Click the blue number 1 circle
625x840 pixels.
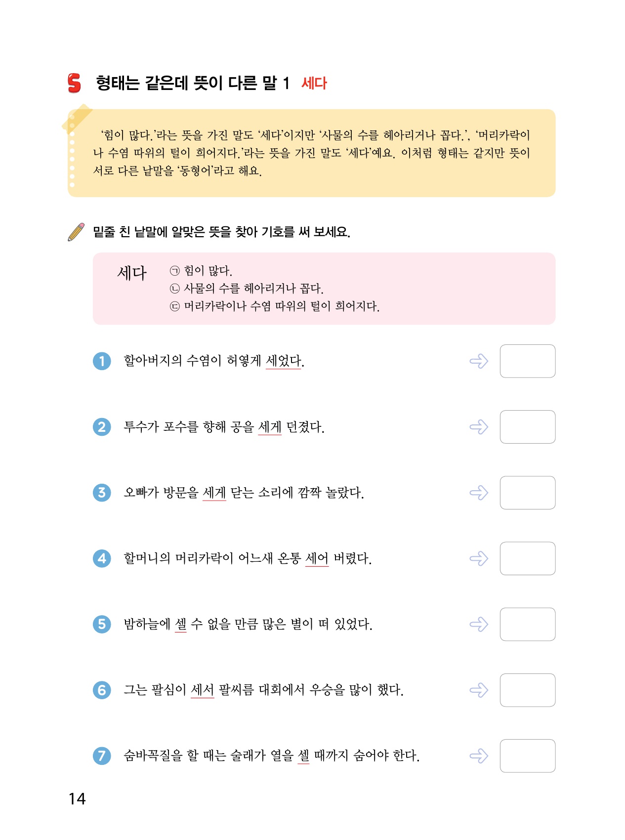(102, 361)
